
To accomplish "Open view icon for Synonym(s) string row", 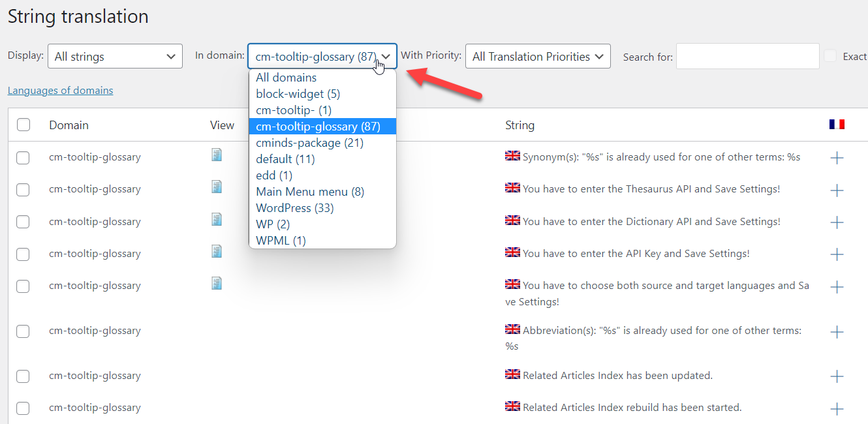I will [216, 155].
